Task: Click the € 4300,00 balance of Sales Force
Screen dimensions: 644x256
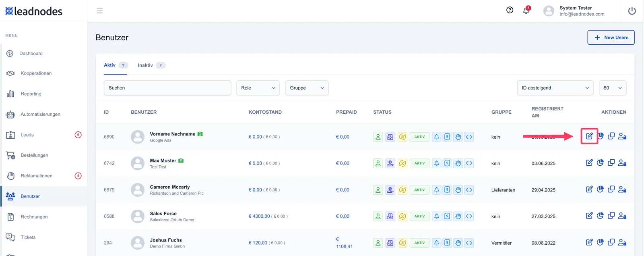Action: click(x=259, y=216)
